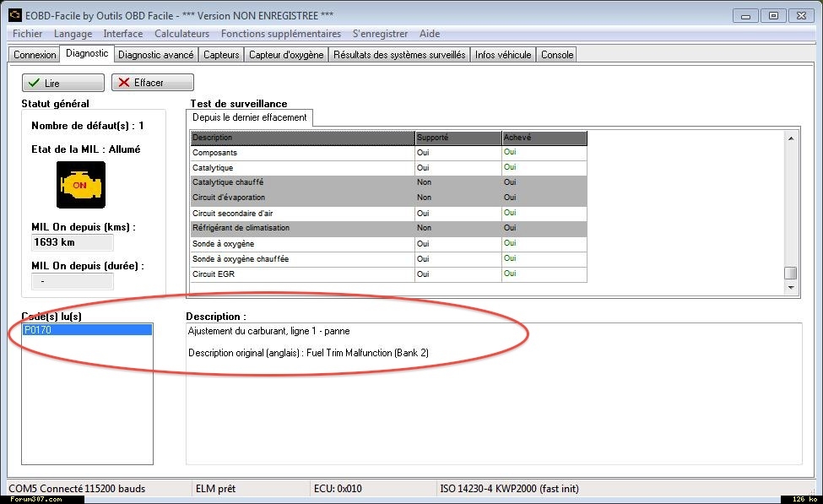Viewport: 823px width, 504px height.
Task: Click the Nombre de défaut(s) : 1 label
Action: (x=88, y=126)
